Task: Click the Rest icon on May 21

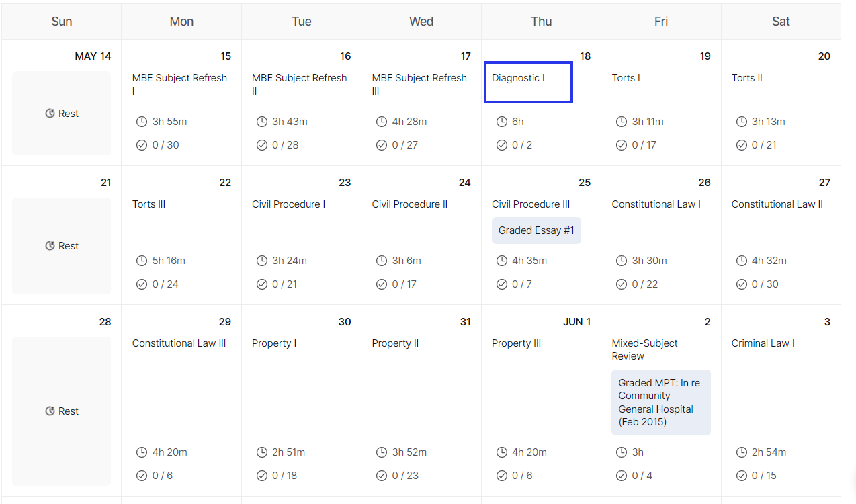Action: tap(50, 246)
